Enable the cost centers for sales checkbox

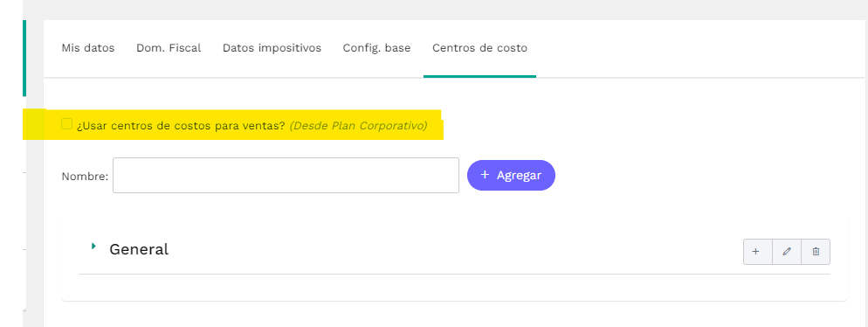(x=67, y=123)
